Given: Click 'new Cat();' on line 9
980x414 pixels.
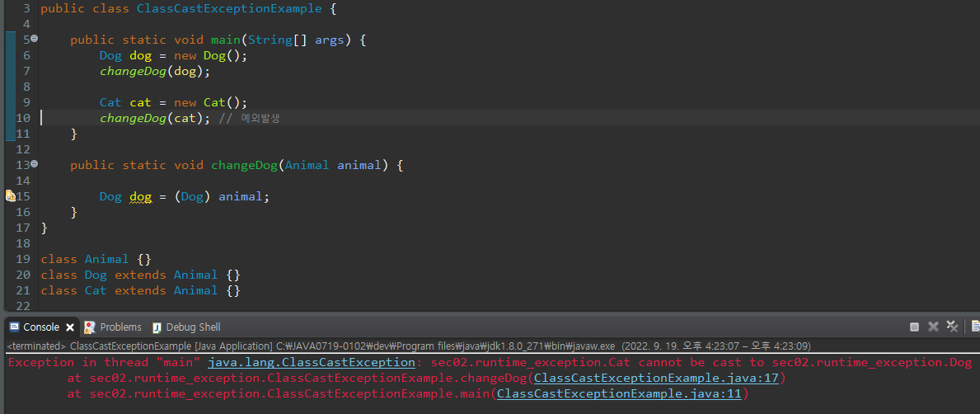Looking at the screenshot, I should pos(211,103).
